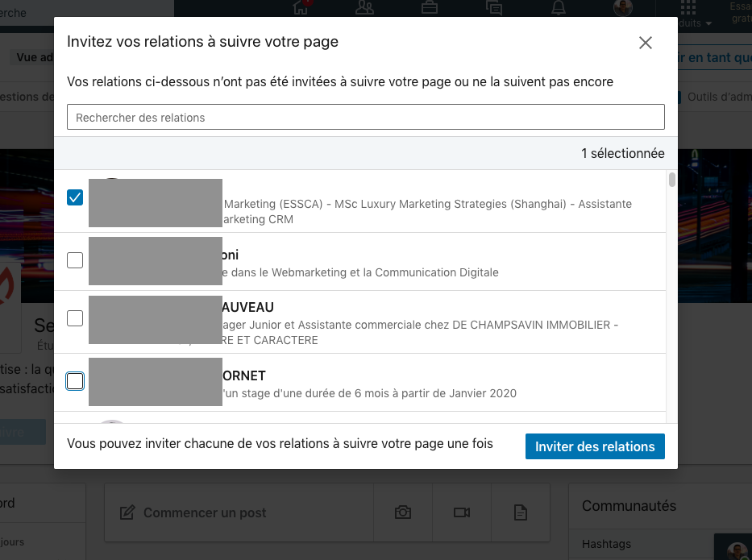Check the box for Webmarketing relation
This screenshot has height=560, width=752.
75,260
